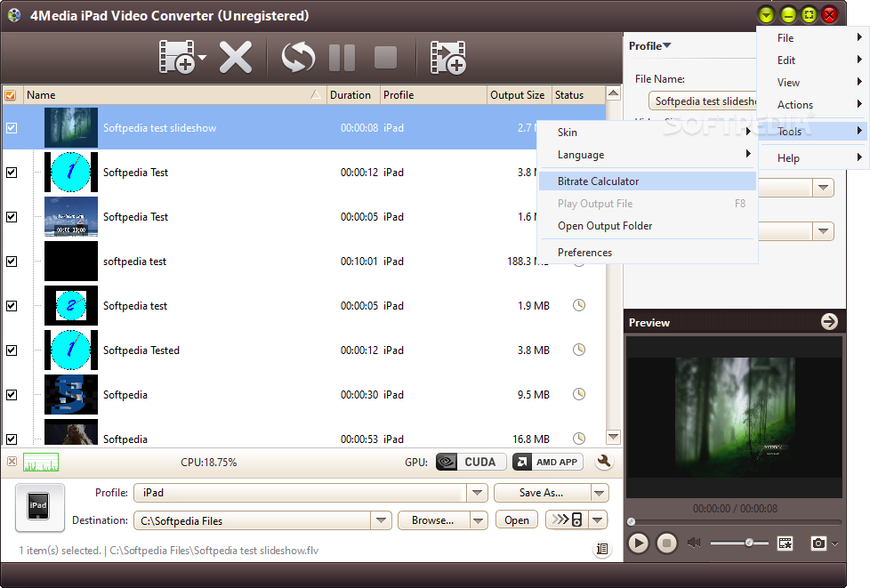Select Bitrate Calculator from Tools menu
This screenshot has width=870, height=588.
[648, 181]
